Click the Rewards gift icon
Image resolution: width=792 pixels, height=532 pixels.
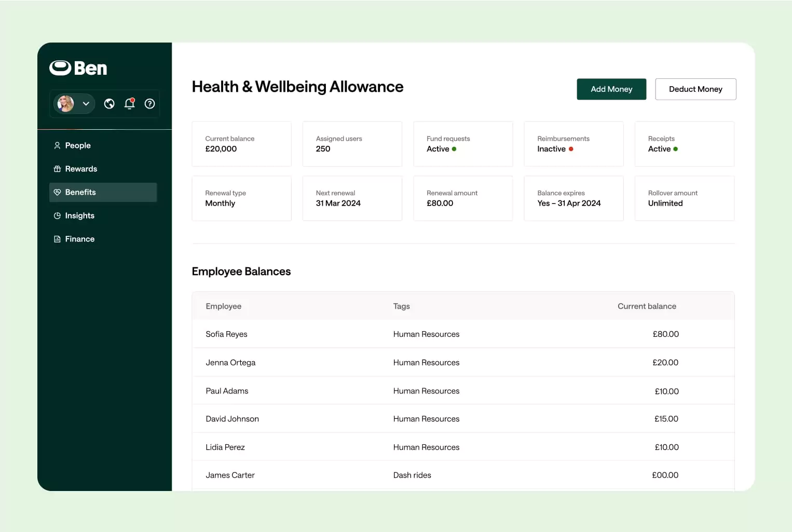coord(57,169)
